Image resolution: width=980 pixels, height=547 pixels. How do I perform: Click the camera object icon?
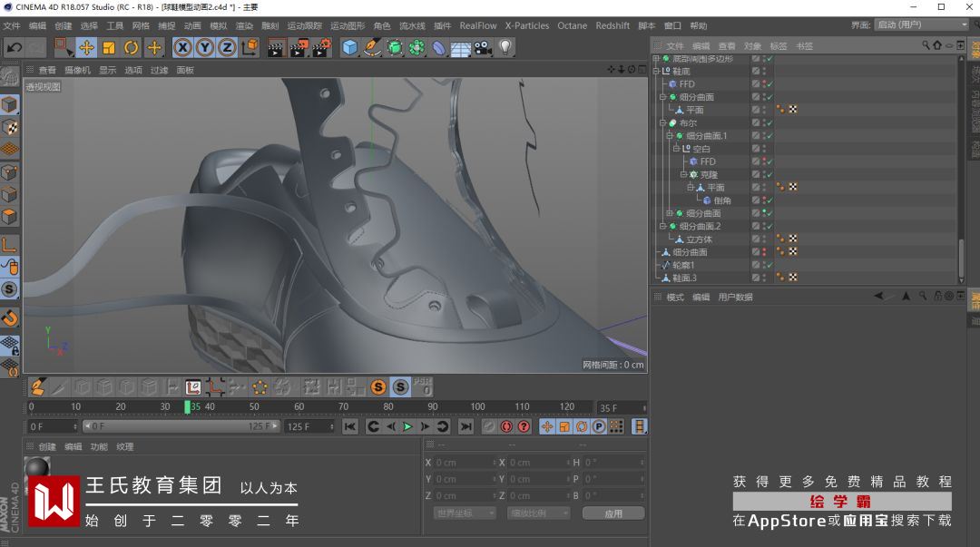pyautogui.click(x=483, y=47)
